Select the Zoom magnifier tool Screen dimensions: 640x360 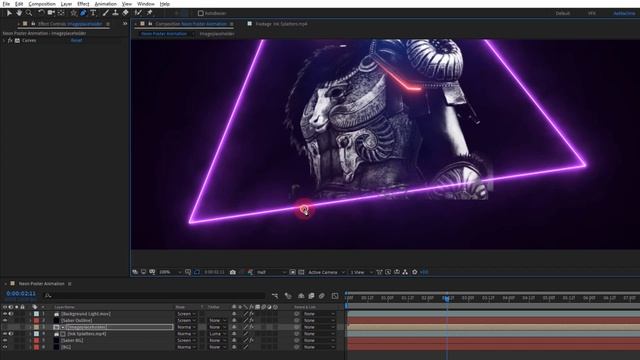[29, 13]
